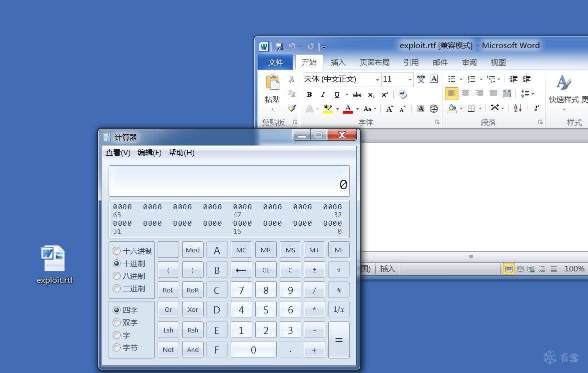The image size is (588, 373).
Task: Click the Xor button in Calculator
Action: pos(193,309)
